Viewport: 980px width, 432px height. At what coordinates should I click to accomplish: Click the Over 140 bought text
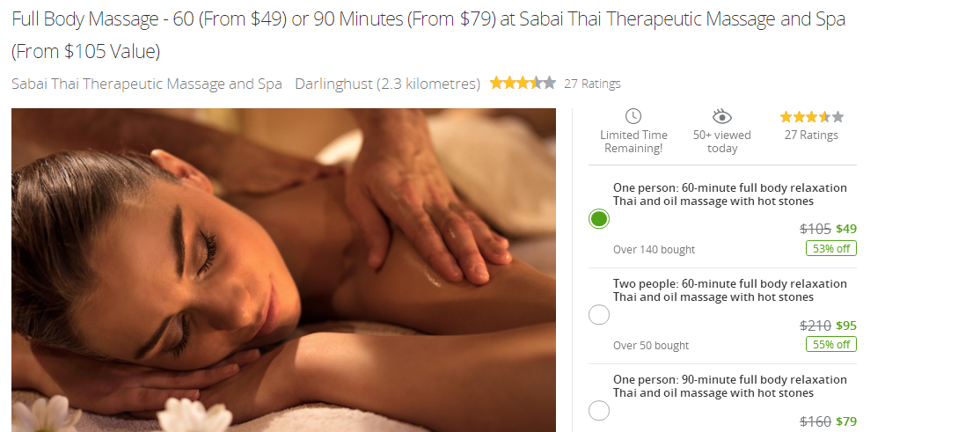tap(654, 250)
